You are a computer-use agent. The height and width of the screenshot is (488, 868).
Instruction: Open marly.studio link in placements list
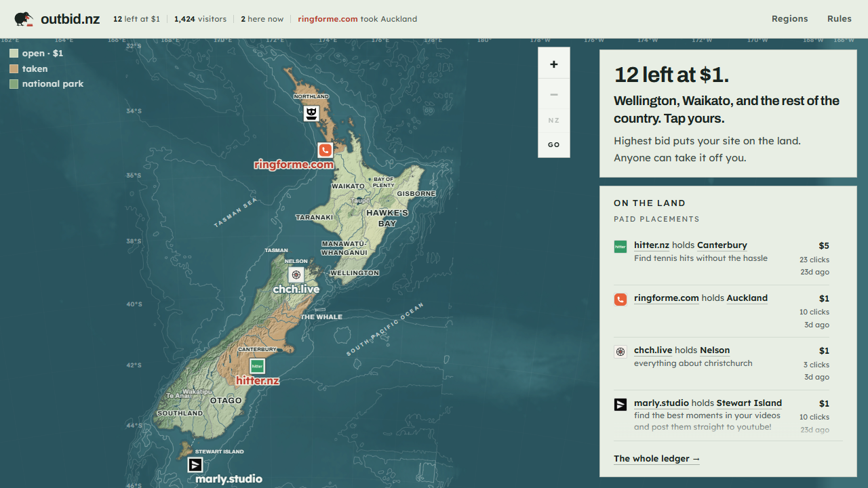tap(661, 403)
